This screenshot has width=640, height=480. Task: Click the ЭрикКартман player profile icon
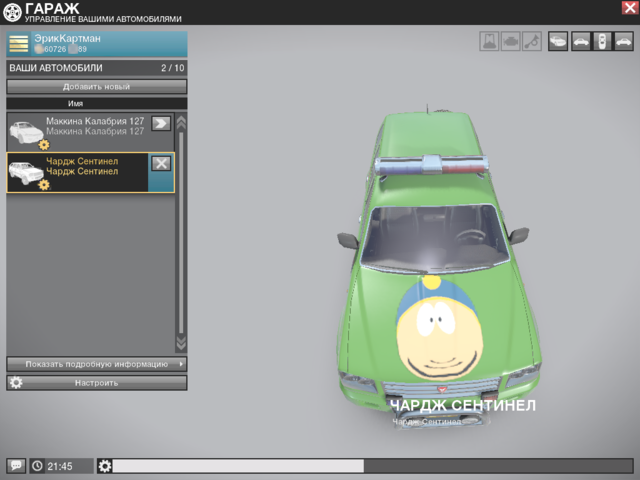tap(19, 43)
